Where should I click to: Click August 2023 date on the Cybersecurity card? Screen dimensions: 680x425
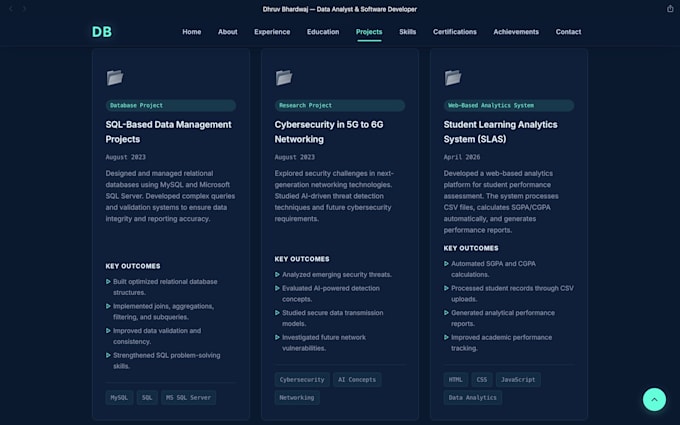point(295,157)
